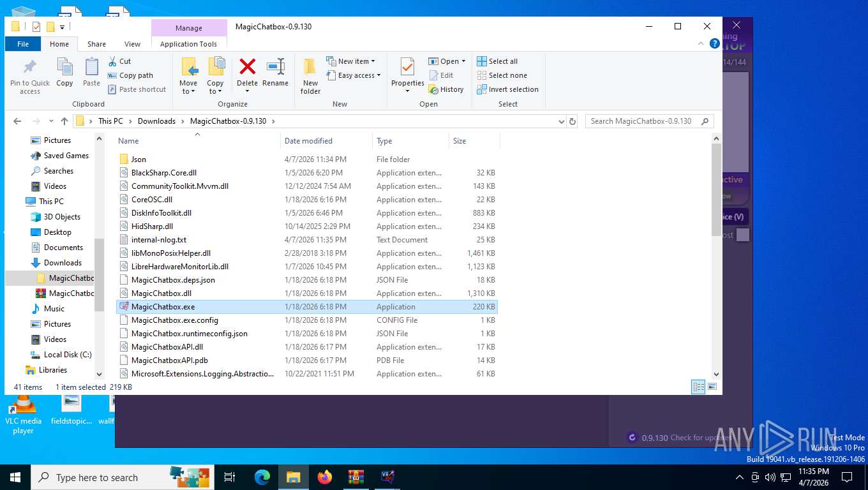Switch to large icons view icon
868x490 pixels.
[x=712, y=387]
